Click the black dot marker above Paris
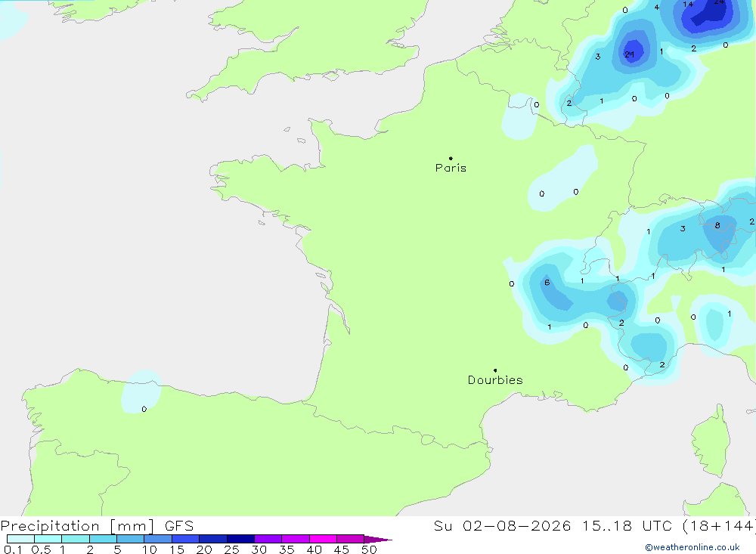Viewport: 756px width, 554px height. (451, 158)
